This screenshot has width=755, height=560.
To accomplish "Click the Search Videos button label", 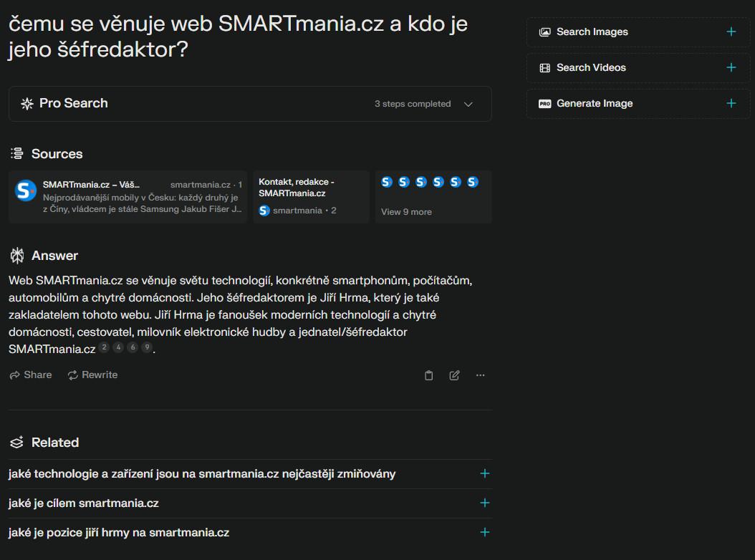I will (591, 68).
